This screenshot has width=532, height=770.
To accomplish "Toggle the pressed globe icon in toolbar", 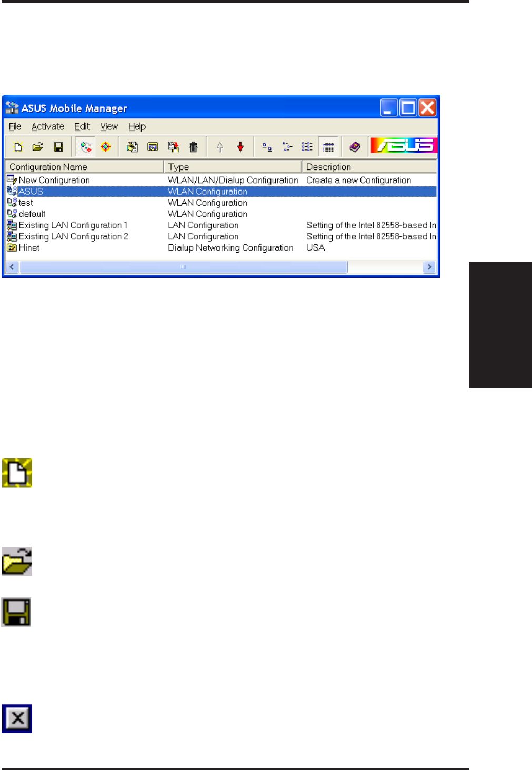I will tap(86, 147).
